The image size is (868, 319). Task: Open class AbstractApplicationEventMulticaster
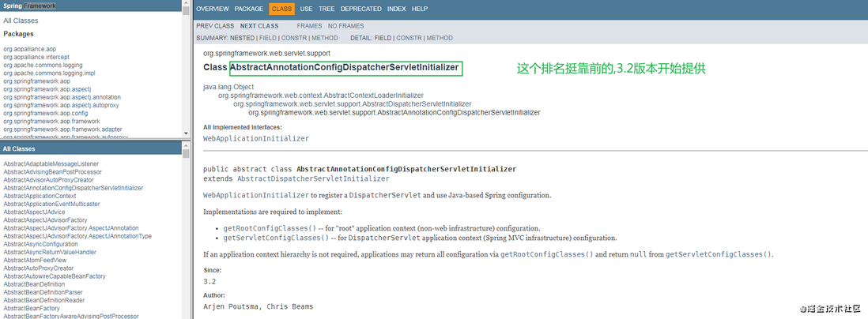pyautogui.click(x=51, y=204)
